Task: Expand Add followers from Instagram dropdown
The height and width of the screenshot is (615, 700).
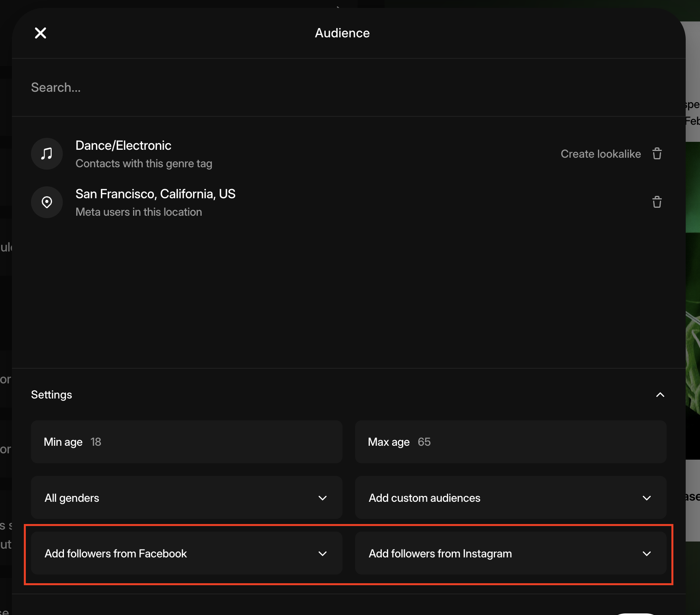Action: tap(510, 553)
